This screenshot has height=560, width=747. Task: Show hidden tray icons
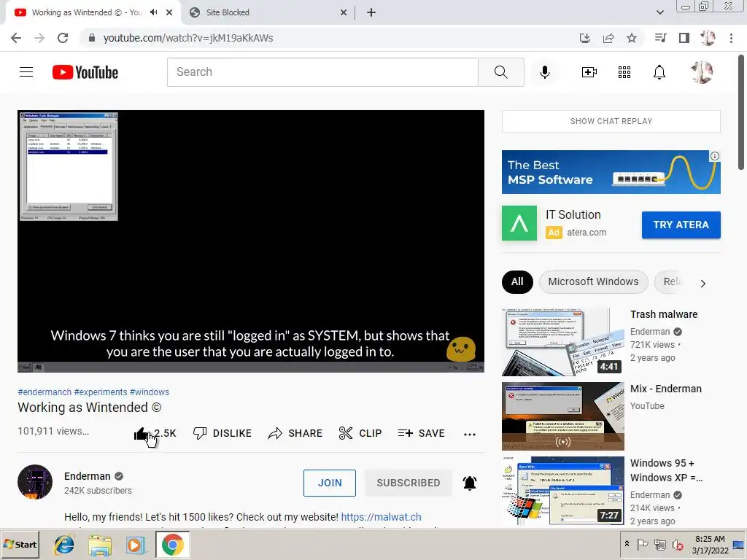627,544
